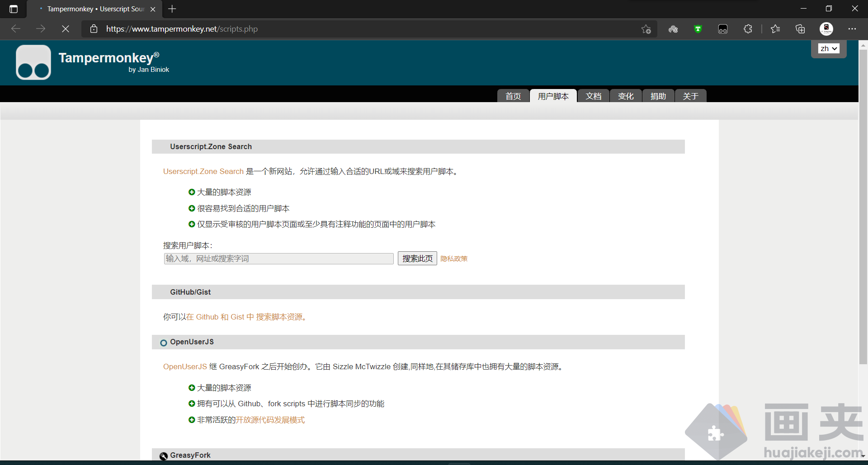
Task: Stop loading the page
Action: tap(66, 29)
